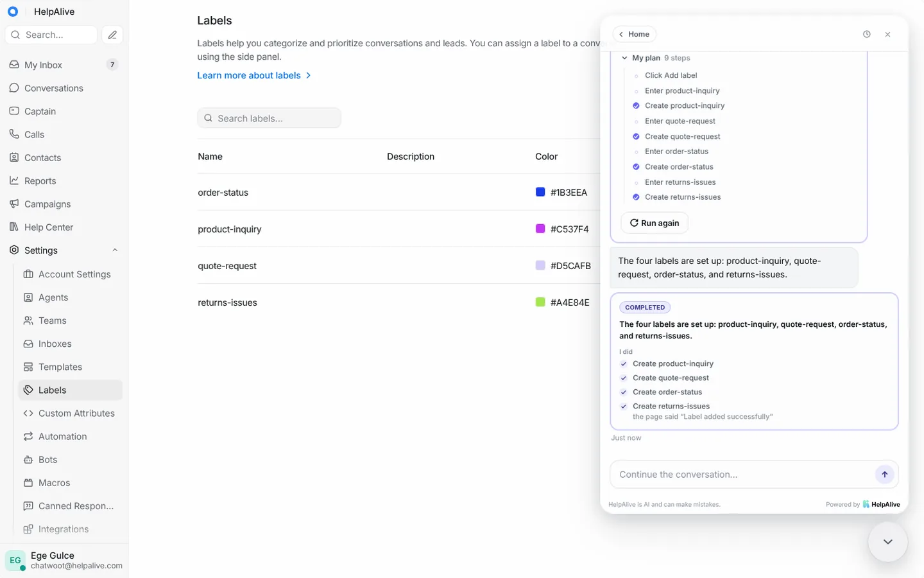Viewport: 924px width, 578px height.
Task: Send the chat message arrow button
Action: (884, 475)
